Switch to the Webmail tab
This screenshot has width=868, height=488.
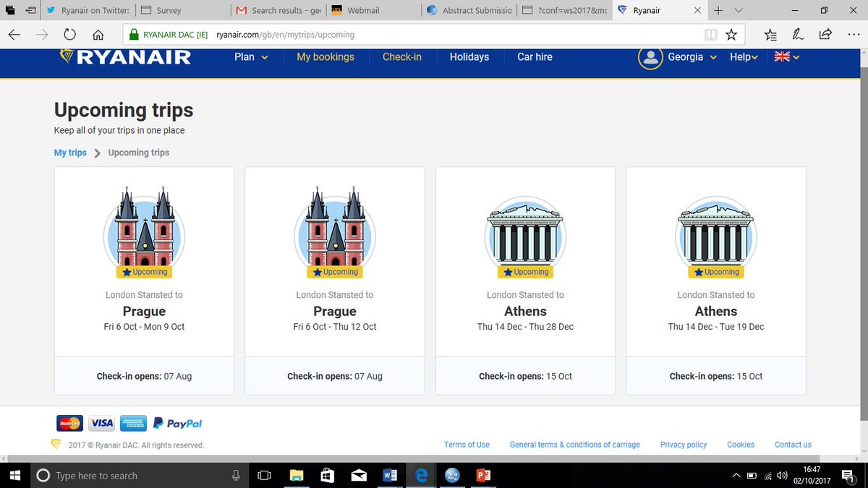(374, 11)
